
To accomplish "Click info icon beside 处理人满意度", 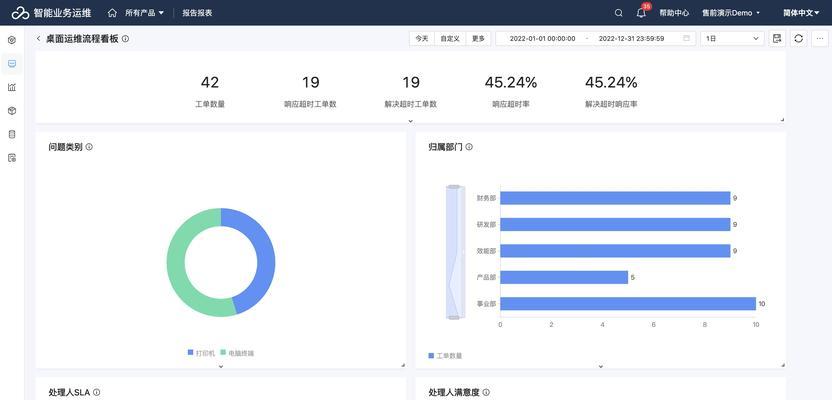I will [x=486, y=393].
